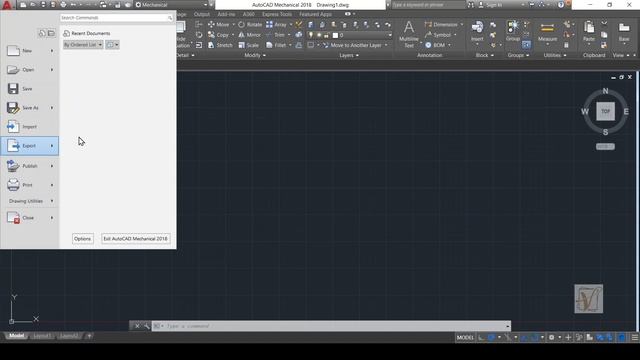640x360 pixels.
Task: Toggle the layer lock icon
Action: [327, 35]
